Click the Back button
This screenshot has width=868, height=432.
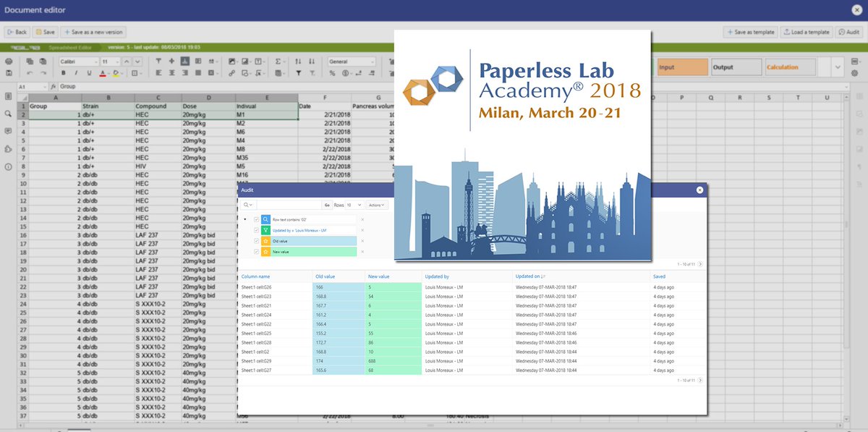coord(17,32)
